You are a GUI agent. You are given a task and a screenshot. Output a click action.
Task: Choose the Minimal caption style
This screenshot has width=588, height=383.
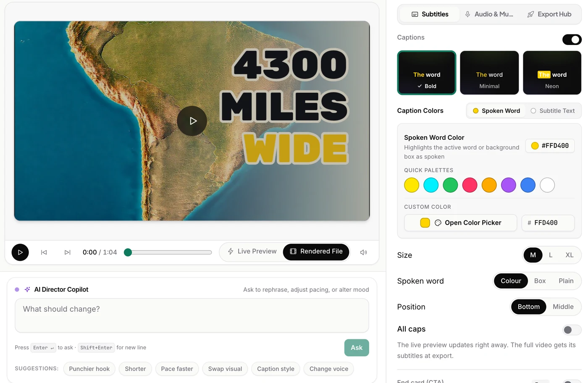coord(489,73)
